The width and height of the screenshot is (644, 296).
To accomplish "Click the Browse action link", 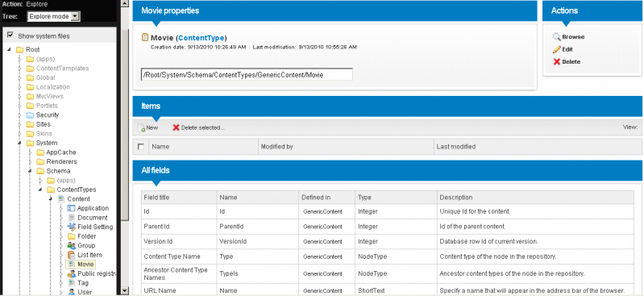I will [573, 37].
